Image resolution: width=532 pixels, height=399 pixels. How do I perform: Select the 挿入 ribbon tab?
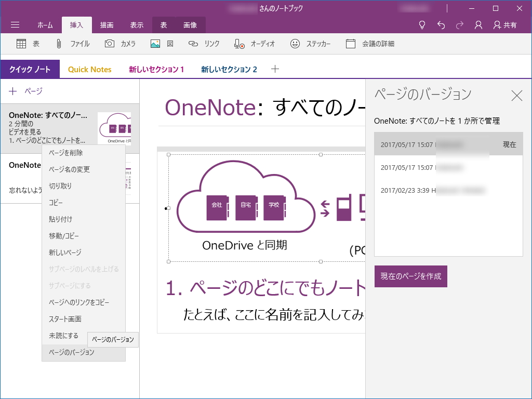(x=77, y=25)
